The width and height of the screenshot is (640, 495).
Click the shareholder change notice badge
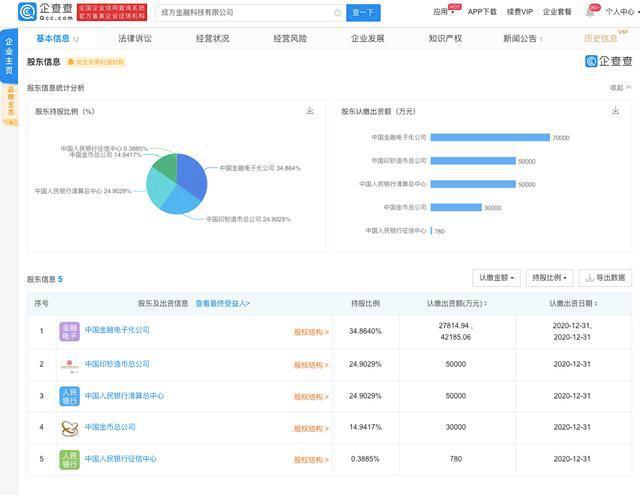click(96, 62)
